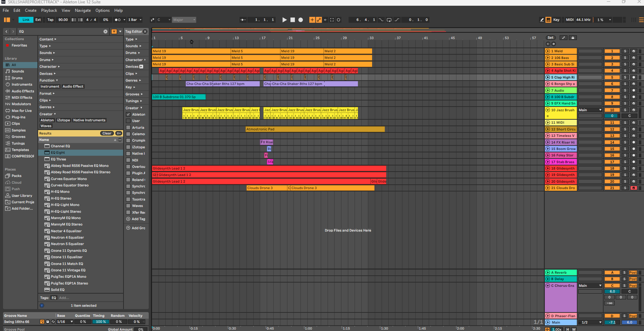The image size is (644, 331).
Task: Check the Arturia creator checkbox
Action: 128,127
